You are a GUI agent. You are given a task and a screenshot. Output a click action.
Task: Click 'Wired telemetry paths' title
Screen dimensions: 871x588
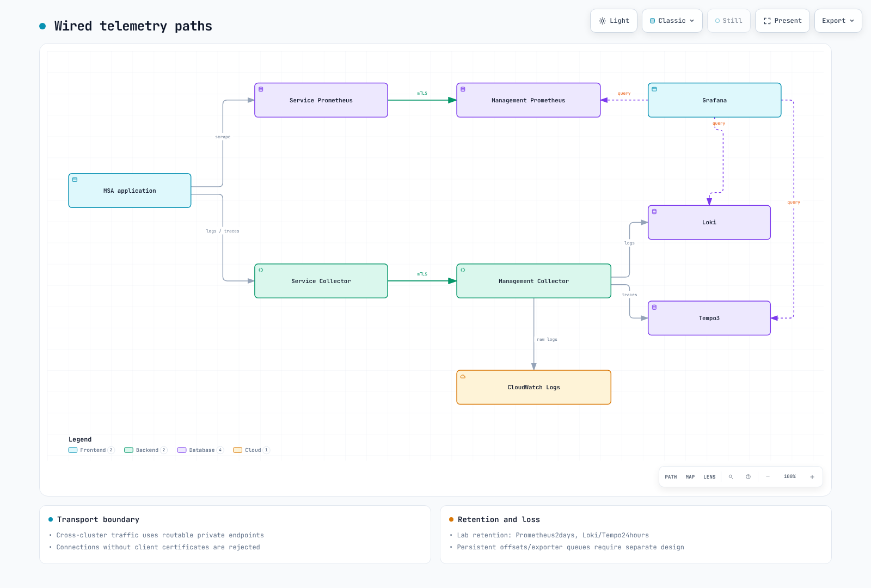[133, 26]
